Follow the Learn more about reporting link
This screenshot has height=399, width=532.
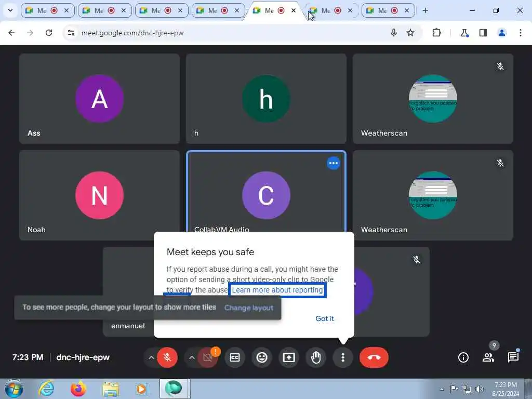(277, 290)
